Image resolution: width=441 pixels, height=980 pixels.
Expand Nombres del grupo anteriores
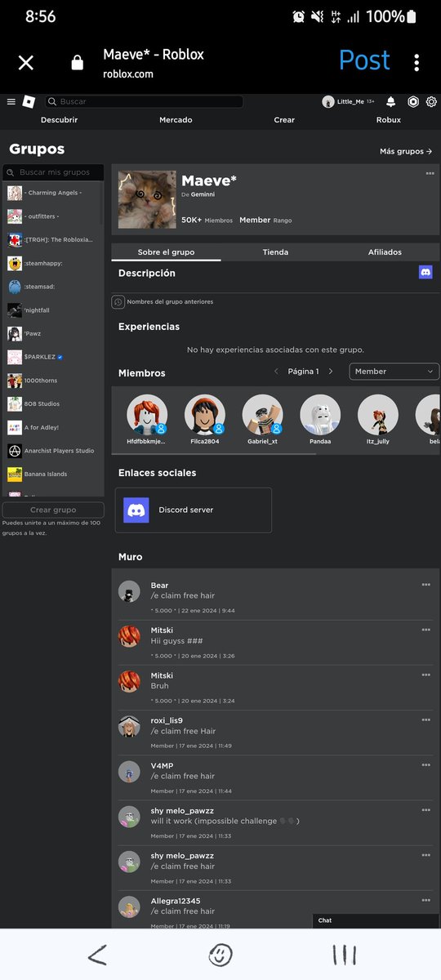163,302
